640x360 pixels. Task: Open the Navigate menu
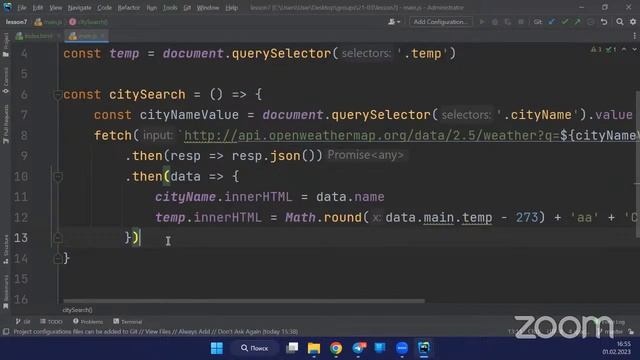(x=79, y=8)
